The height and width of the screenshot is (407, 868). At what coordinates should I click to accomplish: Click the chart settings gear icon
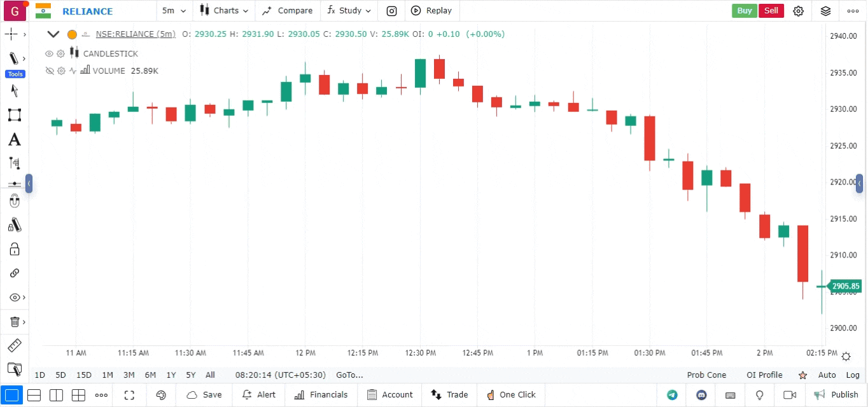(x=799, y=11)
